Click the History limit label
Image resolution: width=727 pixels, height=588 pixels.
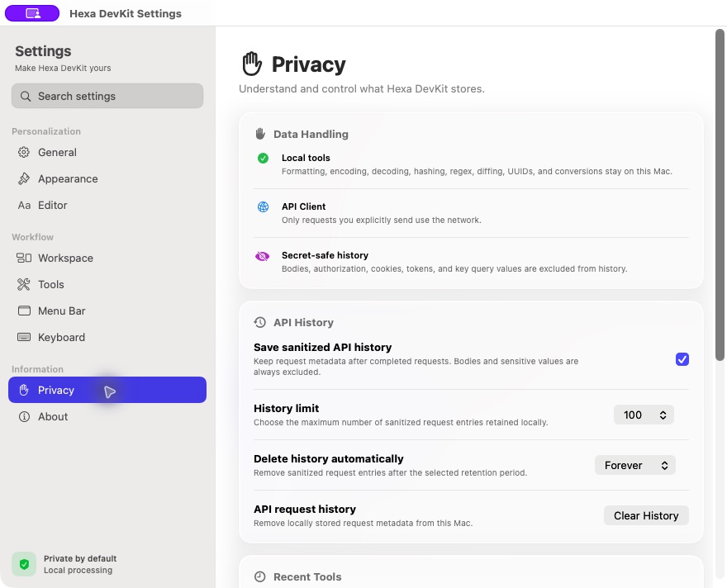click(286, 408)
